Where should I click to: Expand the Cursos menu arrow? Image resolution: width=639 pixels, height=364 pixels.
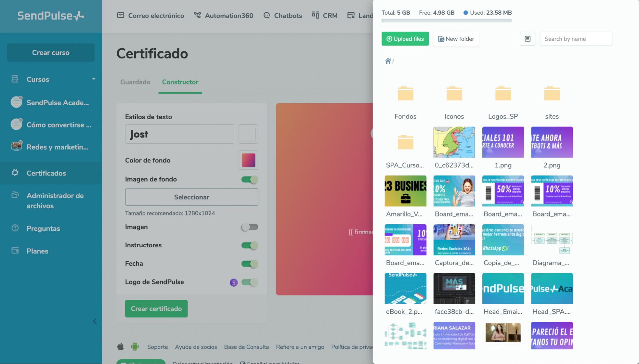click(94, 79)
